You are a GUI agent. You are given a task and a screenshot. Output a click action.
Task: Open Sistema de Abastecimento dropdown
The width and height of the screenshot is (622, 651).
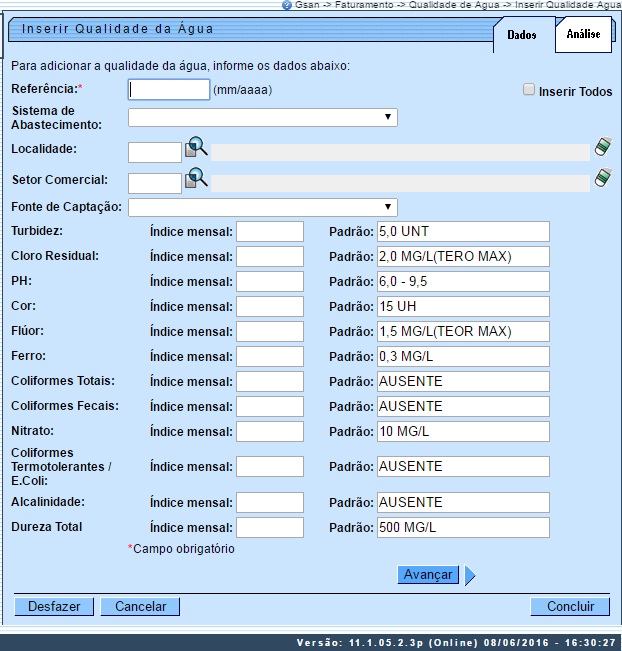click(x=263, y=118)
